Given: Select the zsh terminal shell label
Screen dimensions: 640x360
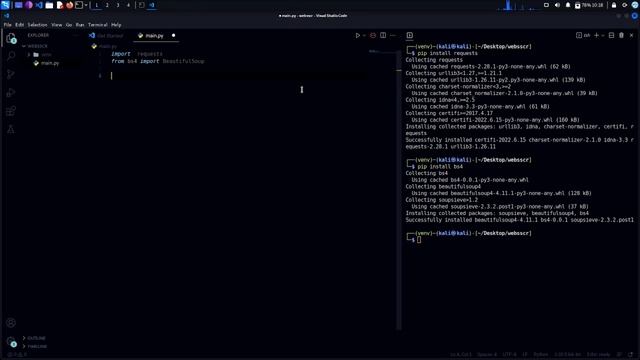Looking at the screenshot, I should (583, 36).
